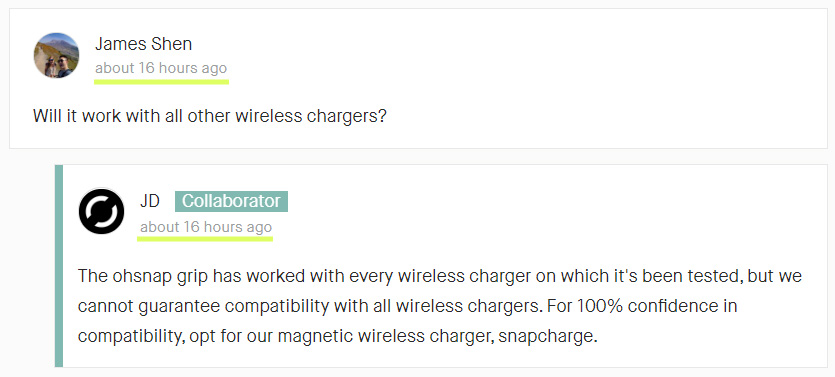
Task: Click James Shen's mountain profile photo
Action: point(56,55)
